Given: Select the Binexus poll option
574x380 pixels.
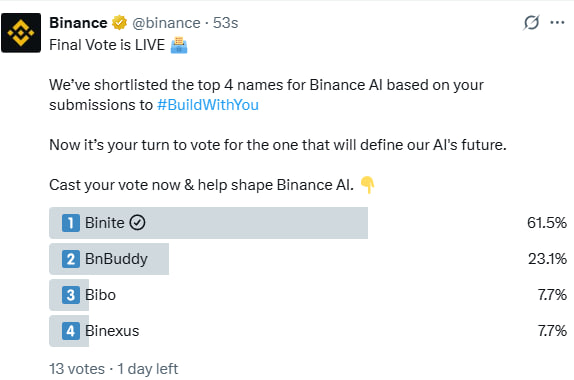Looking at the screenshot, I should (308, 331).
